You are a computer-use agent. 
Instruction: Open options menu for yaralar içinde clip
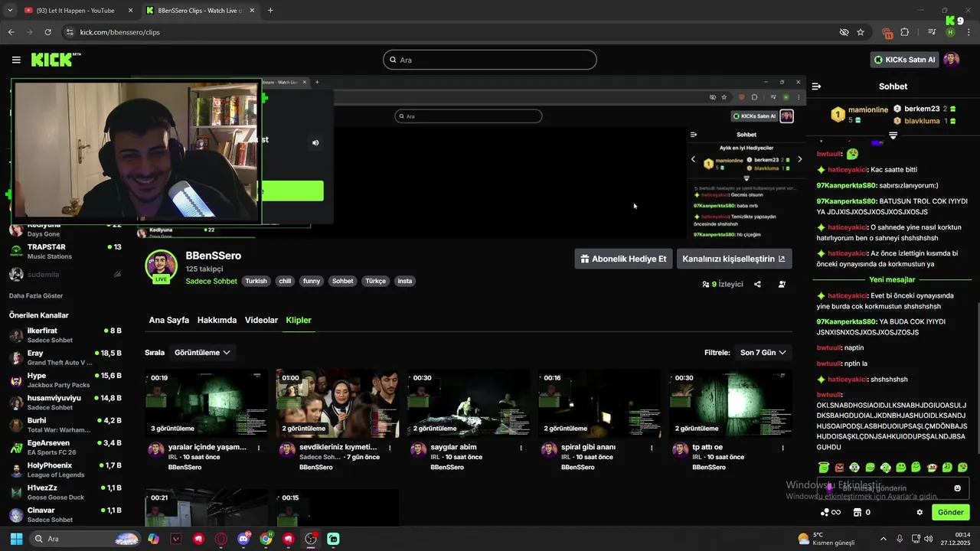point(259,448)
